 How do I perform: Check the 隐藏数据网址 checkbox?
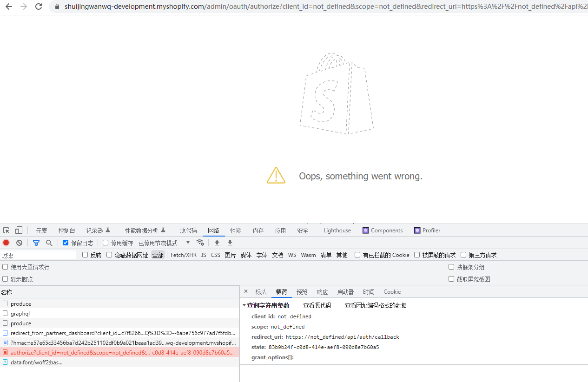109,255
